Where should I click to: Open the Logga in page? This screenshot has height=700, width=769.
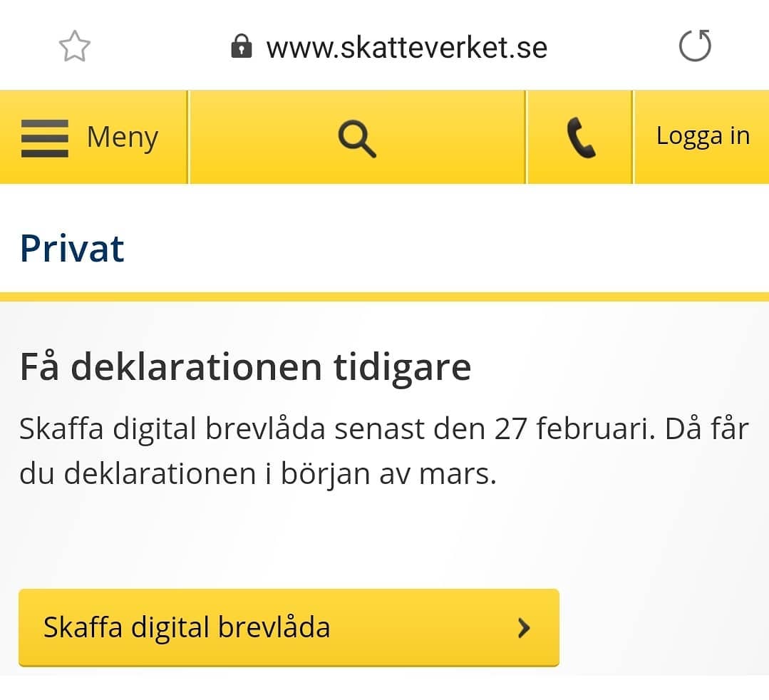click(702, 137)
